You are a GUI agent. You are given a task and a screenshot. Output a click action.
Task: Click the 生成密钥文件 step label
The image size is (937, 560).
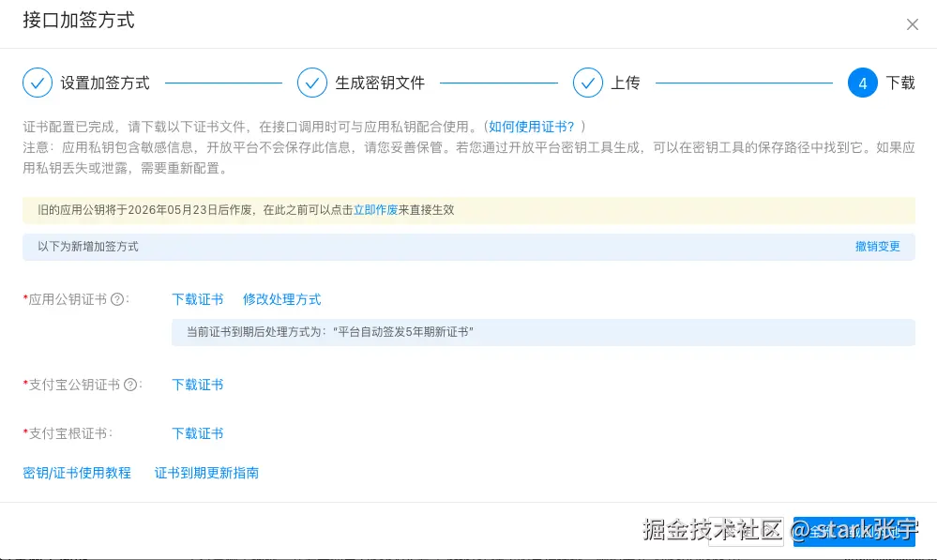(380, 83)
